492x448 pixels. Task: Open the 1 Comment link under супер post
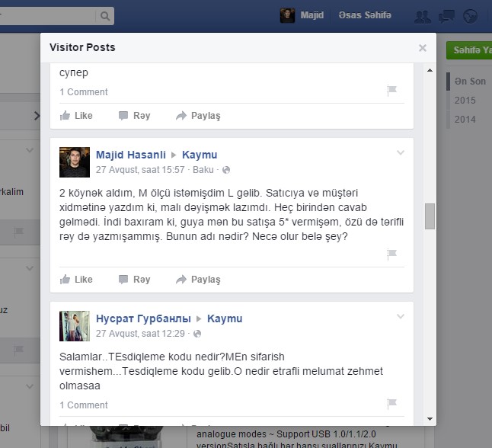[84, 92]
